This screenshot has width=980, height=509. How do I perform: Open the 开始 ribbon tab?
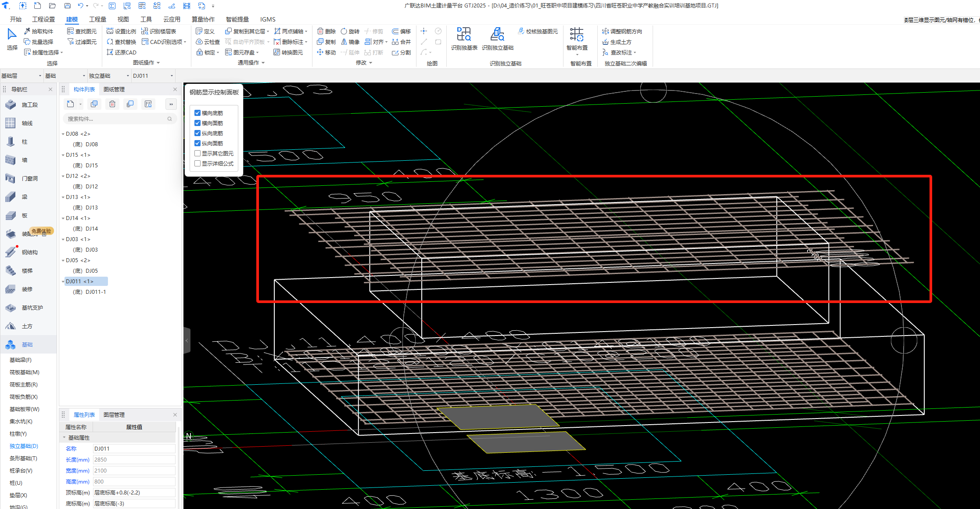16,19
